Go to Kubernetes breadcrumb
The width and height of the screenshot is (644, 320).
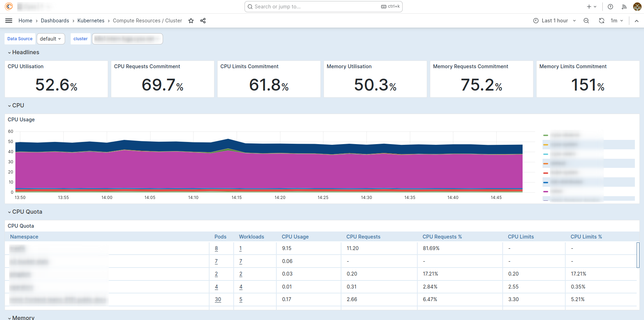point(91,21)
